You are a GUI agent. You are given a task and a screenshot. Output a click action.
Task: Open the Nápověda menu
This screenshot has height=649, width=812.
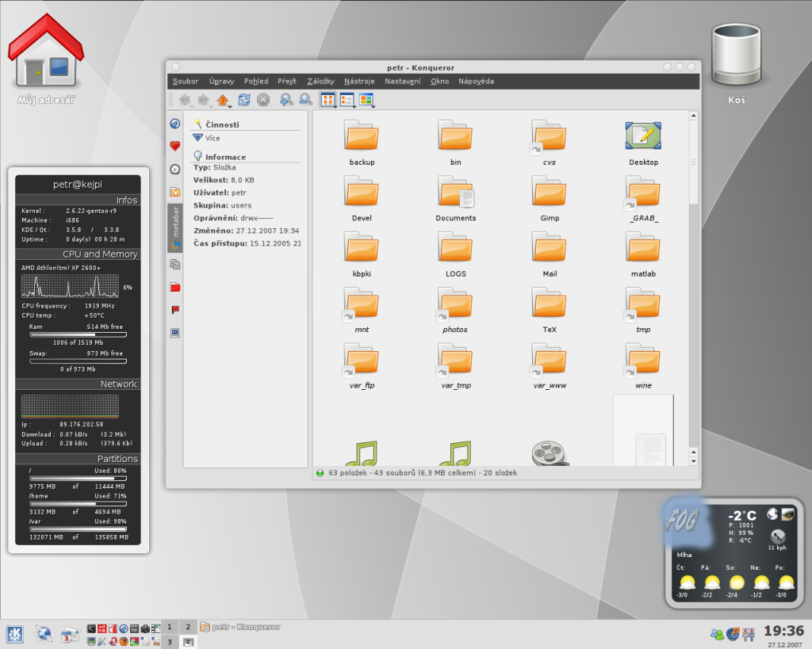click(x=476, y=82)
